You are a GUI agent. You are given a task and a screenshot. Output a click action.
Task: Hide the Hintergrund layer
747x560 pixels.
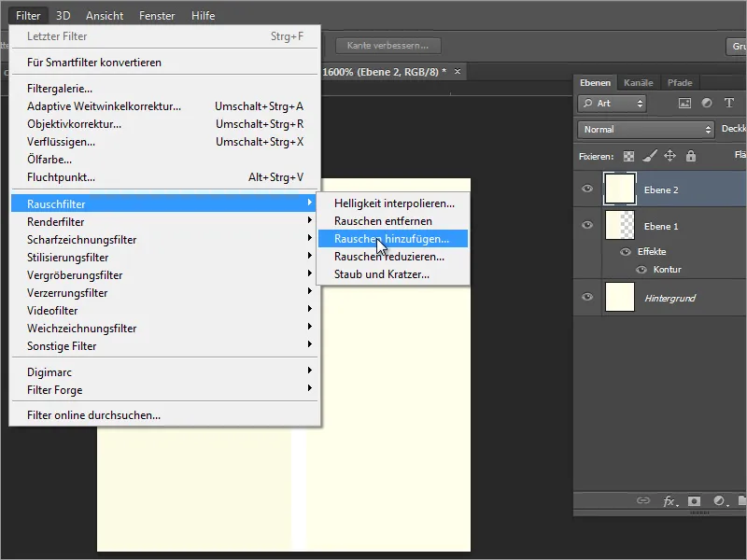click(x=587, y=297)
